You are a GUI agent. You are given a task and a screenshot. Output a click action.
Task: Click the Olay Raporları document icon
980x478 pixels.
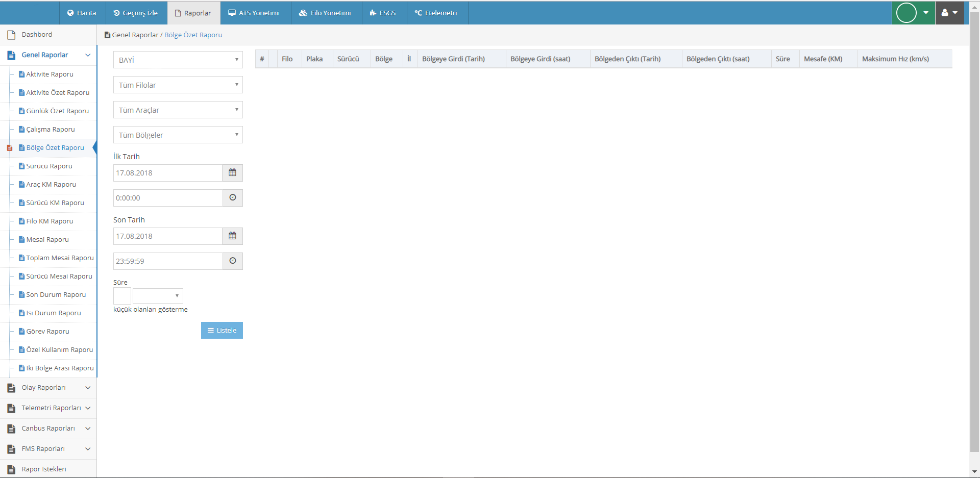(x=11, y=388)
